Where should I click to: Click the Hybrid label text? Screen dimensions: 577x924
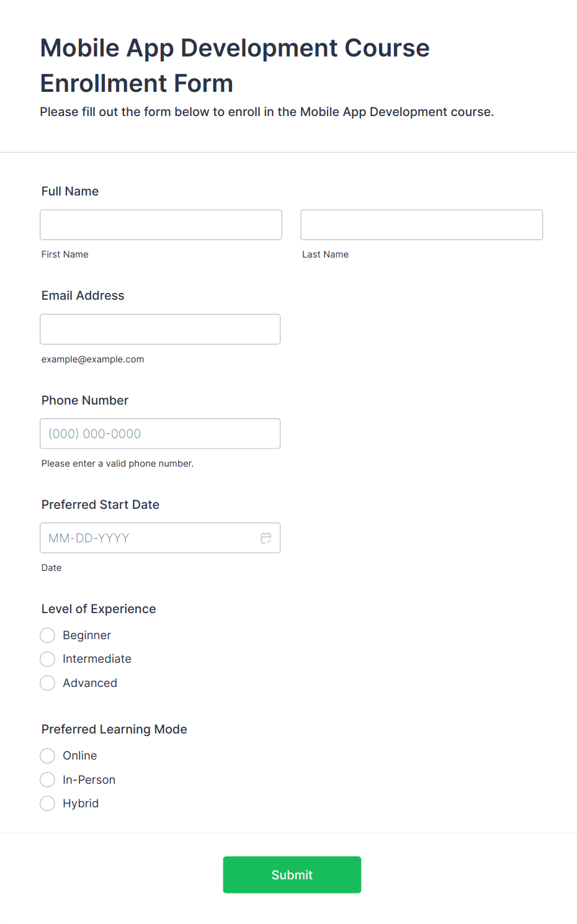pyautogui.click(x=81, y=804)
